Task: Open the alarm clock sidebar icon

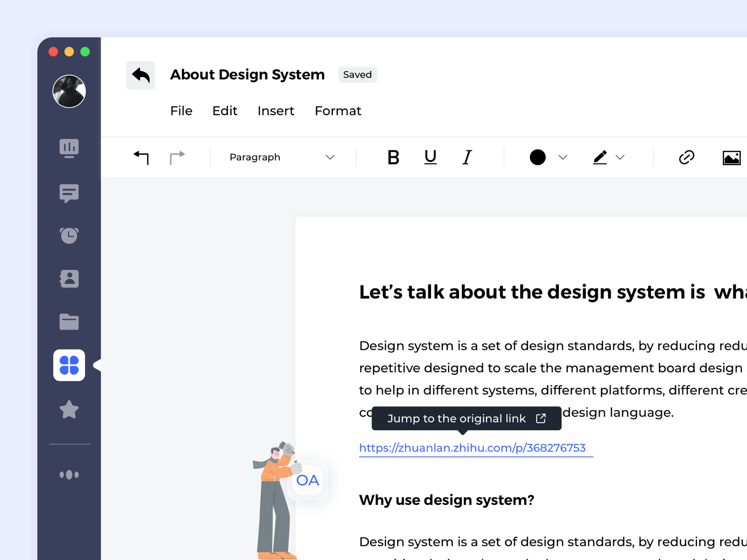Action: click(69, 235)
